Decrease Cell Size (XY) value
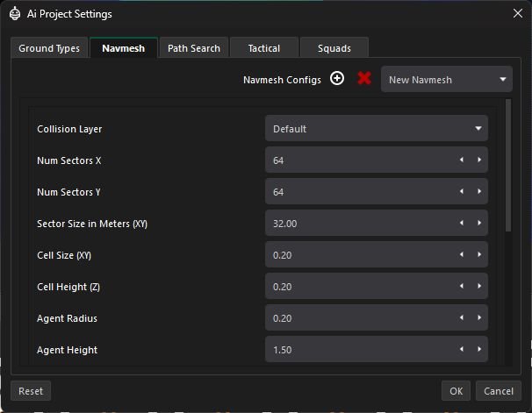532x413 pixels. [462, 254]
